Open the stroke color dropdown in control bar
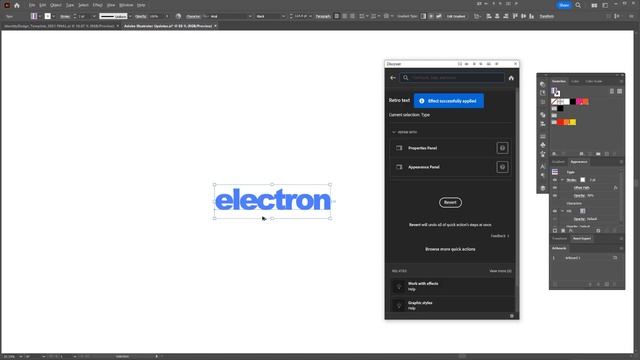 (x=53, y=16)
